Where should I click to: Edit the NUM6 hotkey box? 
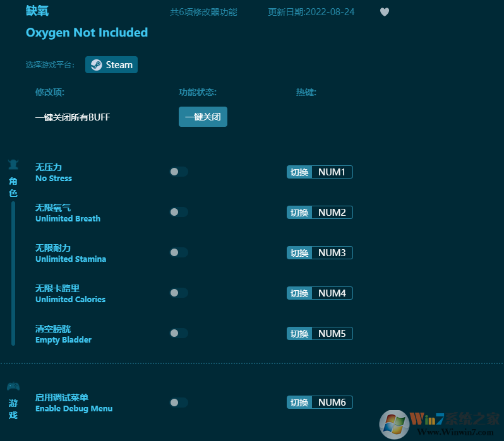[x=332, y=403]
